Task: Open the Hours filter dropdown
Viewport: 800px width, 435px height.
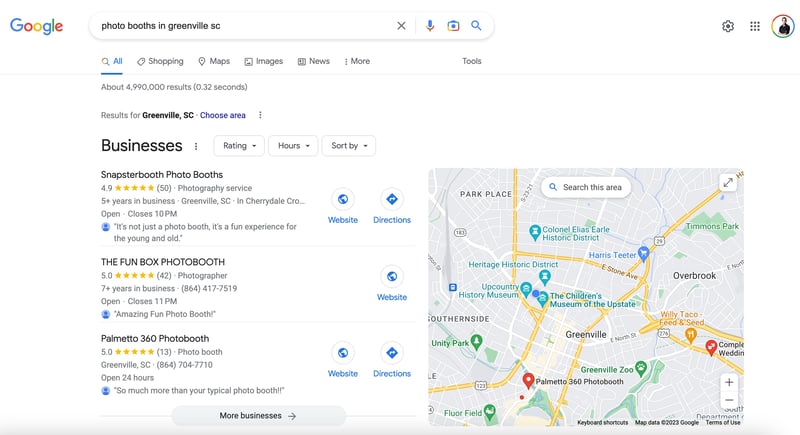Action: [293, 146]
